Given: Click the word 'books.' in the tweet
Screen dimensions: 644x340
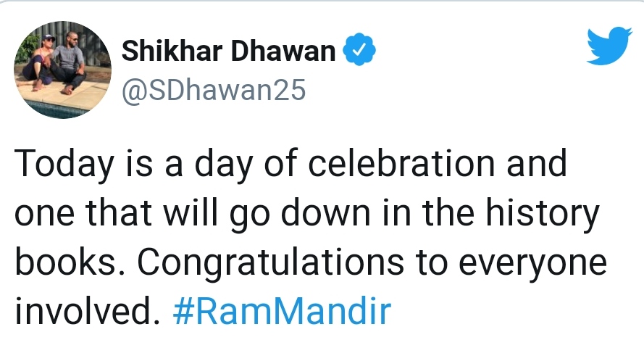Looking at the screenshot, I should click(x=66, y=262).
